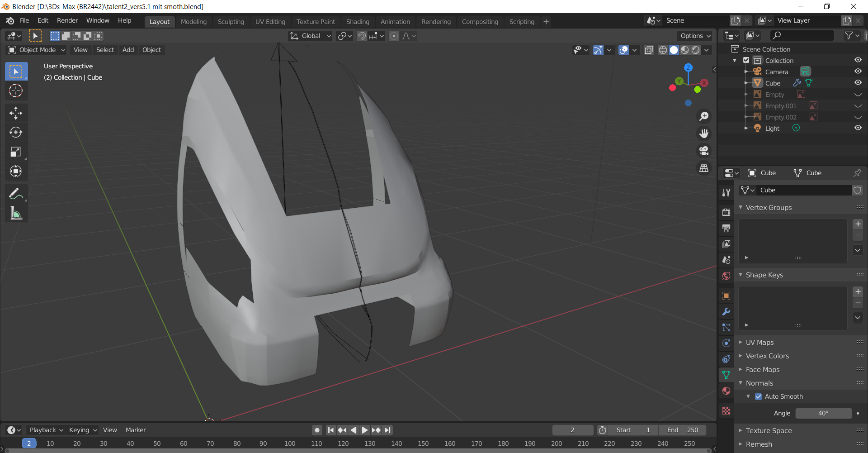Select the Rotate tool
Screen dimensions: 868x453
coord(16,132)
